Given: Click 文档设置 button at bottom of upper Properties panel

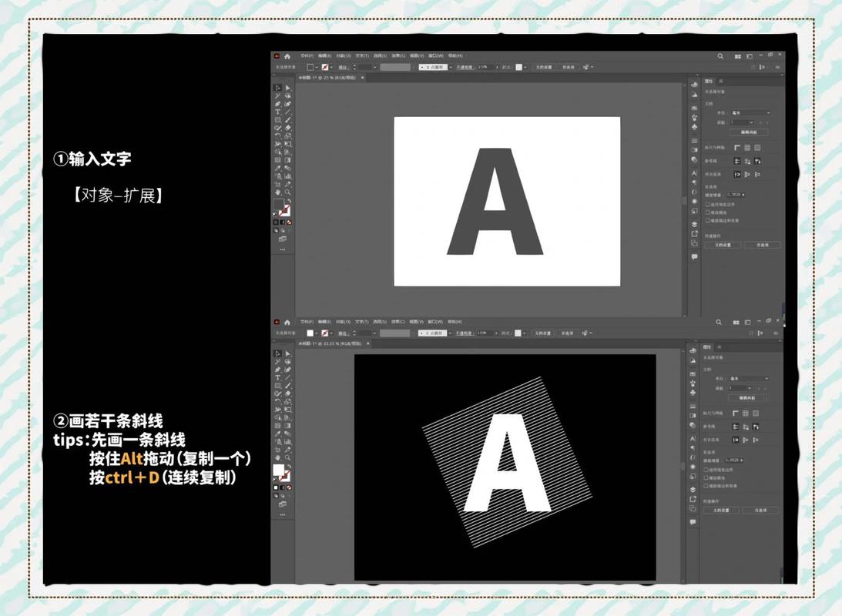Looking at the screenshot, I should (x=723, y=245).
